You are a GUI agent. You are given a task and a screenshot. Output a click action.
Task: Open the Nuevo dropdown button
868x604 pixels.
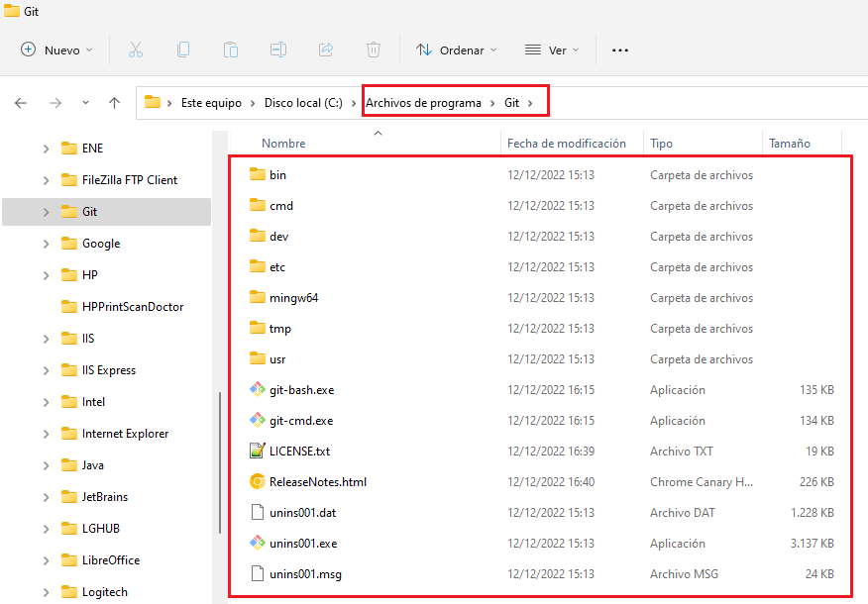point(56,50)
